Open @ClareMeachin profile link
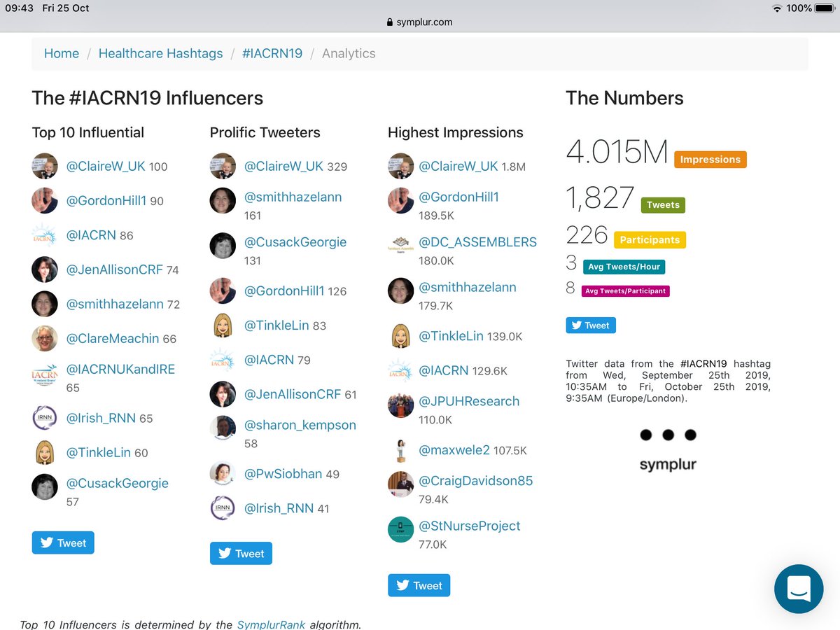This screenshot has width=840, height=630. (112, 338)
